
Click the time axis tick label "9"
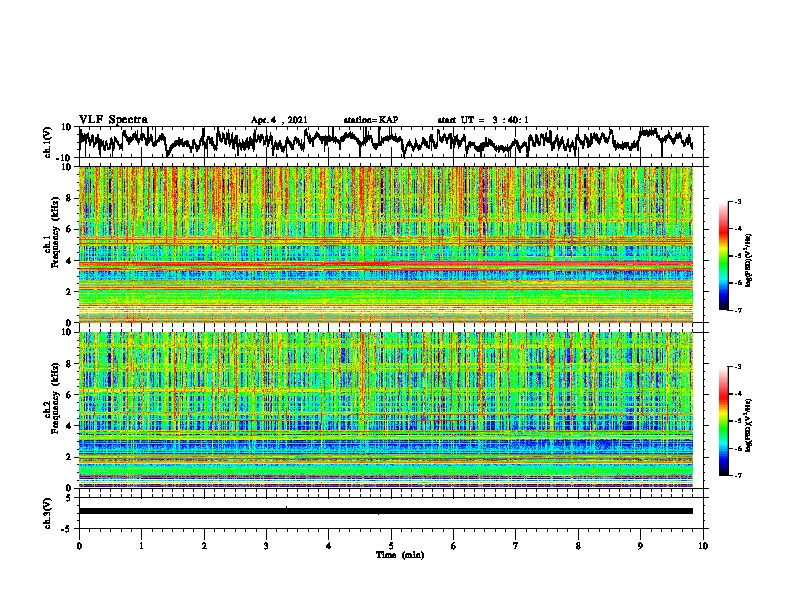point(640,546)
